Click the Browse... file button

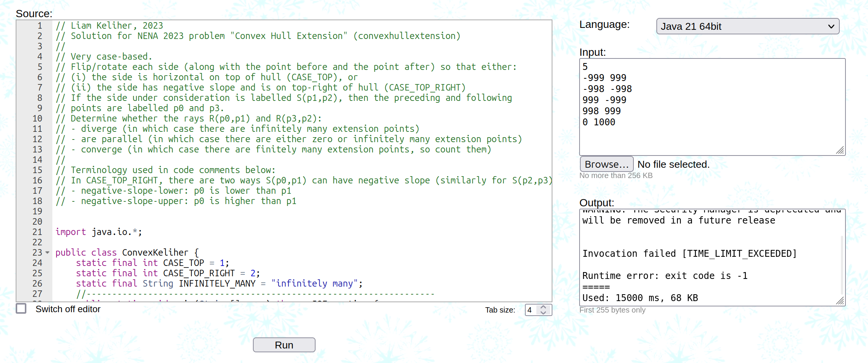coord(606,164)
